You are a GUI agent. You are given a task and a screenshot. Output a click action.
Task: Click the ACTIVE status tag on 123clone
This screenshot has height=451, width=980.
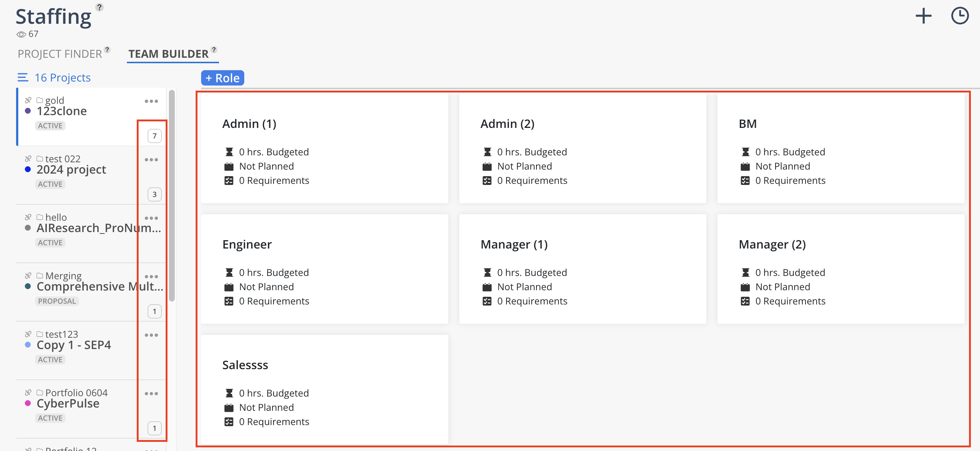pos(50,126)
